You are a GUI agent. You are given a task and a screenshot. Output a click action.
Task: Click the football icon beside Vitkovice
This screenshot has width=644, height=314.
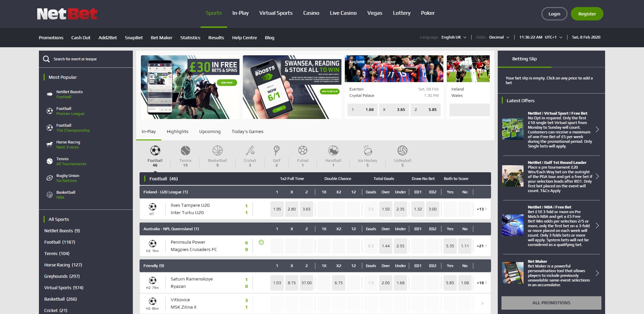coord(153,301)
